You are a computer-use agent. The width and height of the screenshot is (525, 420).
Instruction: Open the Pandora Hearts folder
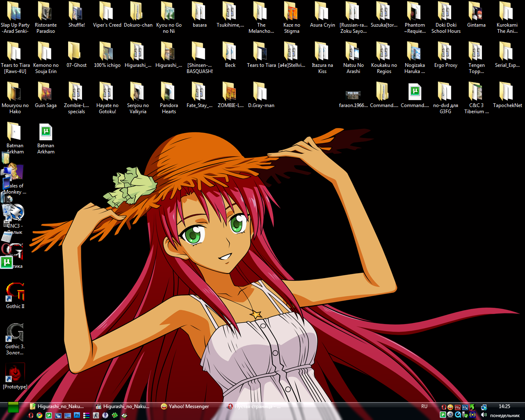[x=169, y=98]
